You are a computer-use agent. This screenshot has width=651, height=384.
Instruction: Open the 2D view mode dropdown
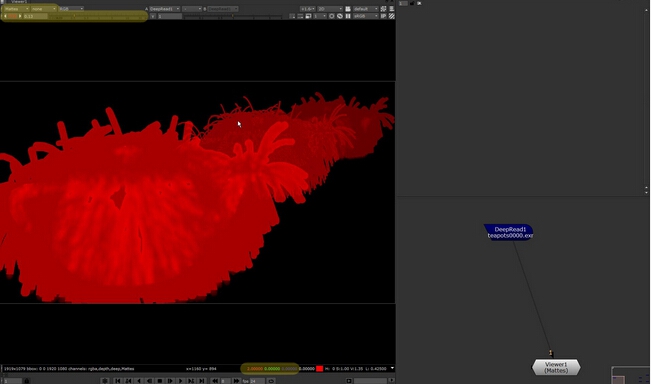[x=330, y=9]
